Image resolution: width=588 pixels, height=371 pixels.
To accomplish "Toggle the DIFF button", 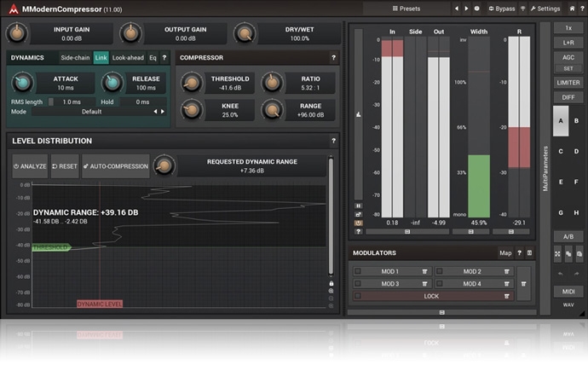I will pyautogui.click(x=568, y=97).
